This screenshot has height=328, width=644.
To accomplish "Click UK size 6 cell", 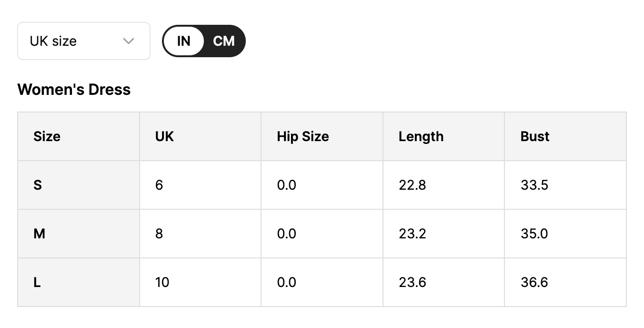I will (x=159, y=185).
